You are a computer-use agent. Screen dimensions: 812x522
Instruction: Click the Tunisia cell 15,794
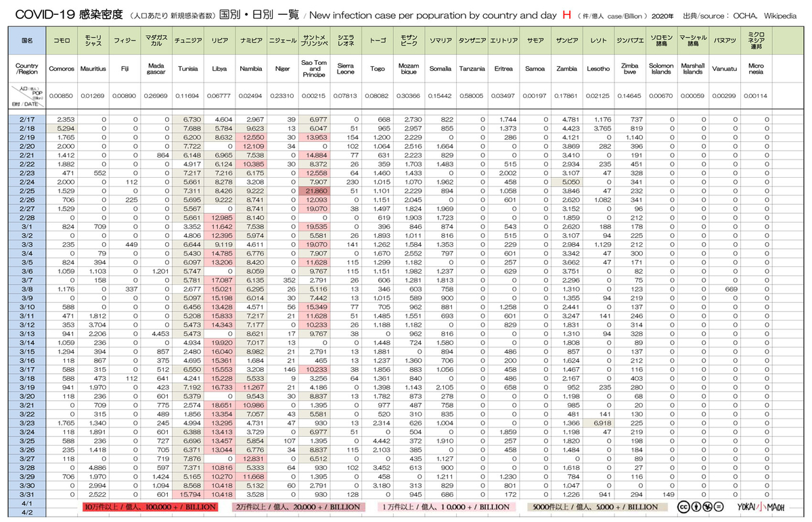187,495
